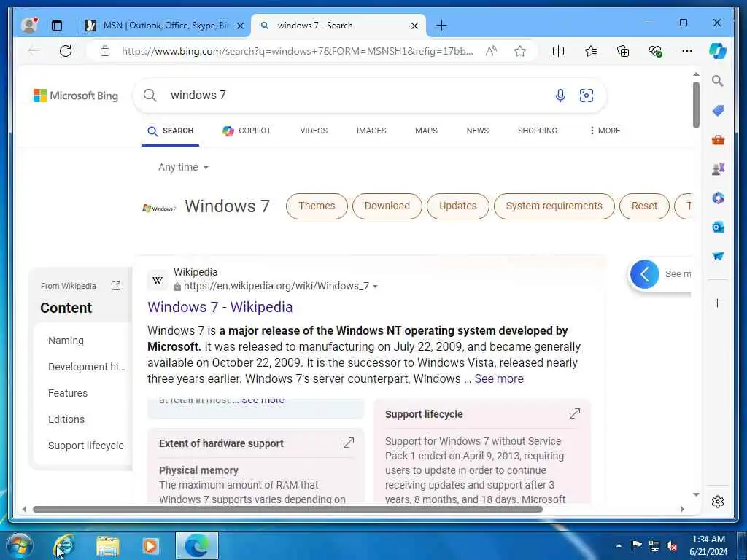Screen dimensions: 747x560
Task: Open Shopping tag icon in sidebar
Action: coord(718,111)
